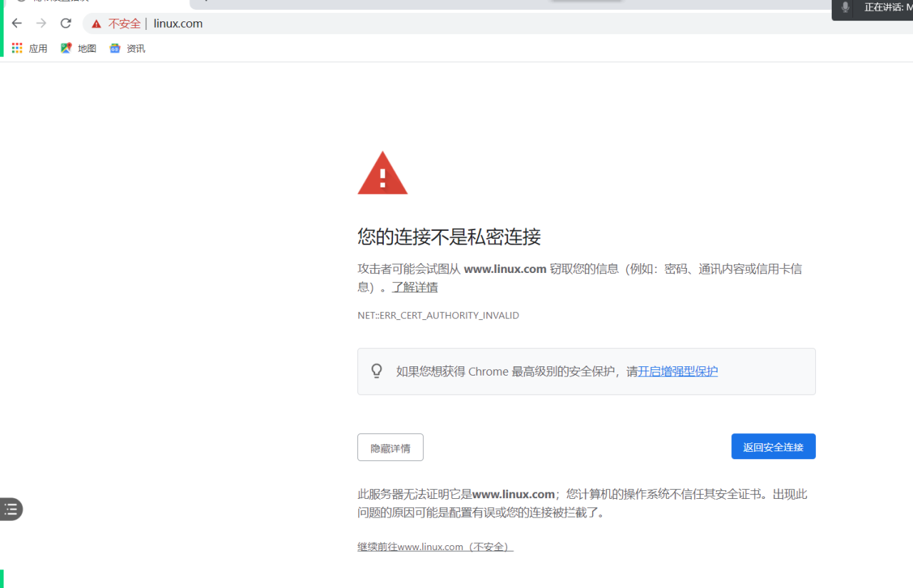913x588 pixels.
Task: Open the 应用 apps grid shortcut
Action: (29, 48)
